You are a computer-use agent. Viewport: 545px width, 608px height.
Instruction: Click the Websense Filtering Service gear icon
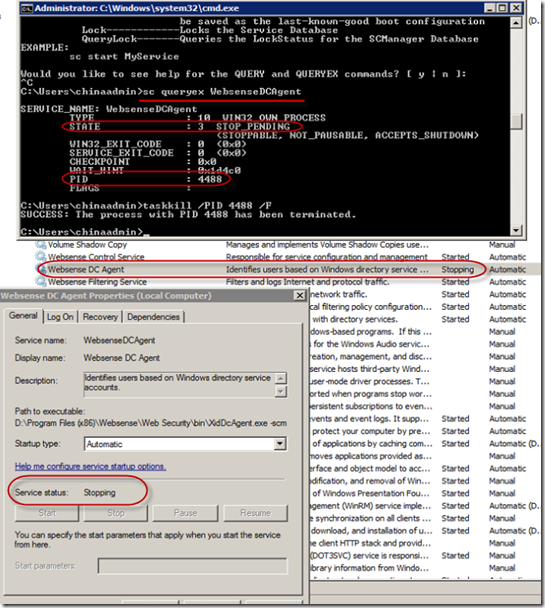point(40,282)
